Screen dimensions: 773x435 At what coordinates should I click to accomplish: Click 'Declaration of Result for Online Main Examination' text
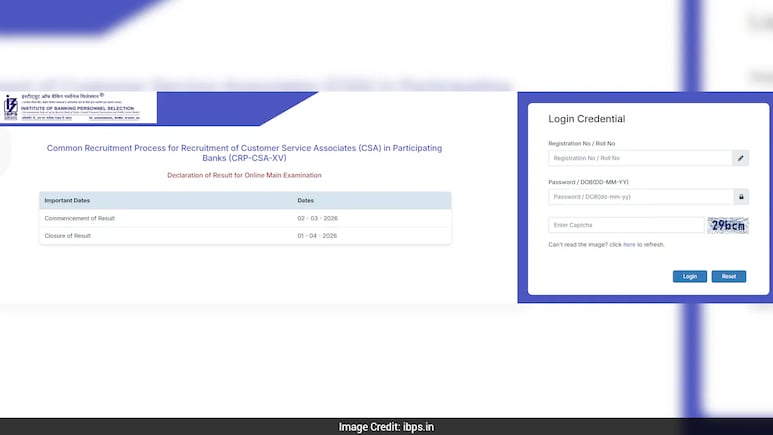[245, 175]
